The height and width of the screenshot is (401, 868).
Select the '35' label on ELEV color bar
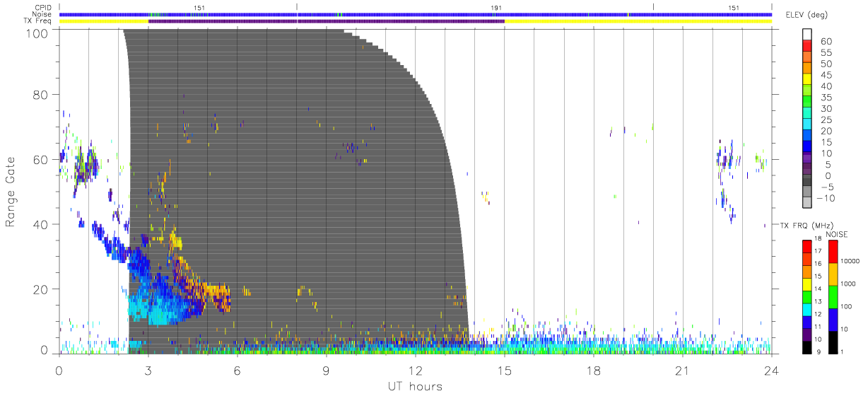[825, 98]
